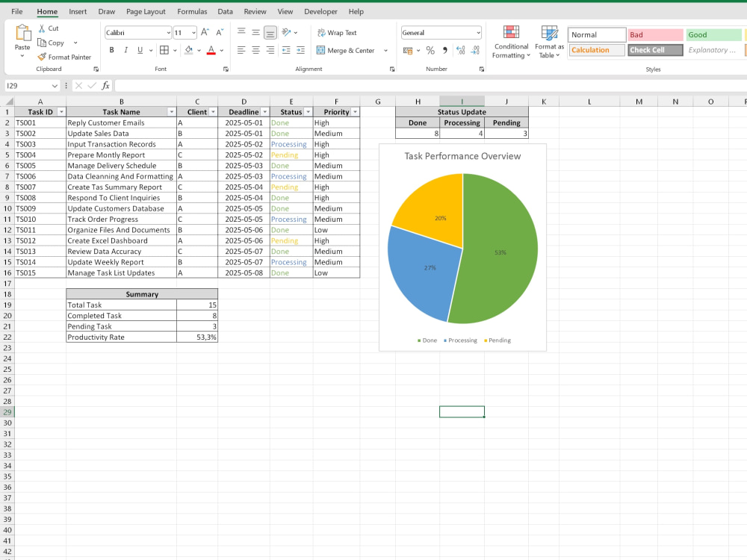Screen dimensions: 747x560
Task: Click the Insert Function fx icon
Action: [x=105, y=86]
